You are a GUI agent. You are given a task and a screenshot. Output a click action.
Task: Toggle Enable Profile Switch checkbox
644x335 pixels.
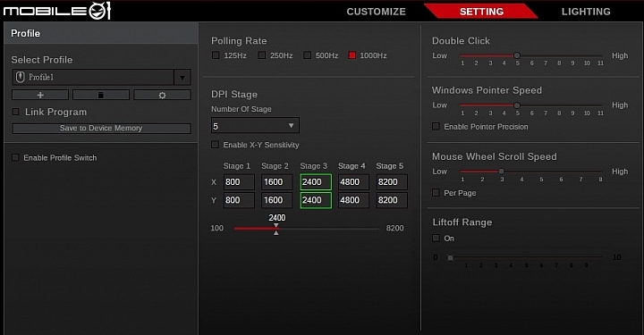(x=15, y=157)
